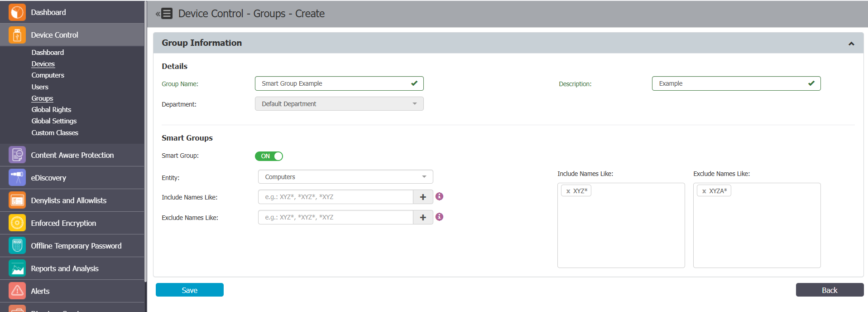Edit the Group Name field
The width and height of the screenshot is (868, 312).
pos(339,83)
